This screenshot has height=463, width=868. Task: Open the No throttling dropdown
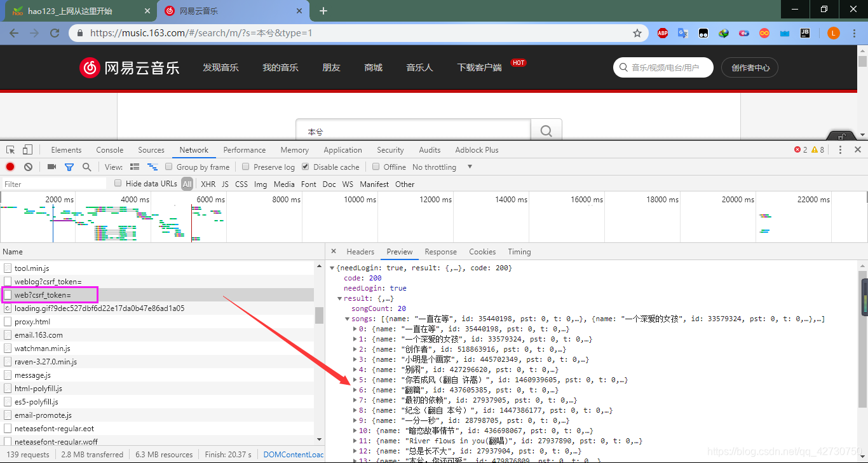pos(442,167)
